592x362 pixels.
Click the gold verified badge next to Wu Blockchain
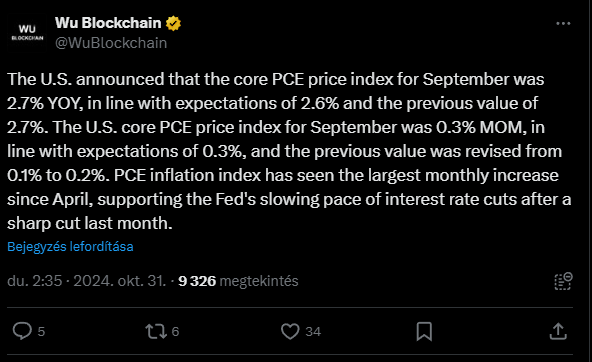click(x=173, y=23)
